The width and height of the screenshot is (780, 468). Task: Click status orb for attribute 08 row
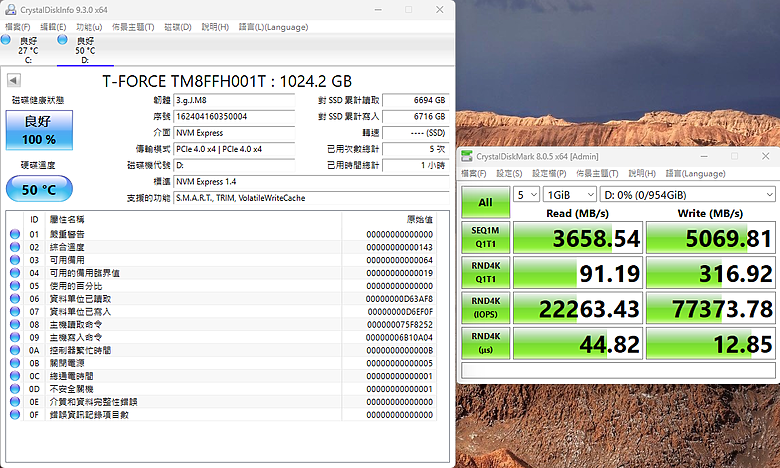coord(15,325)
